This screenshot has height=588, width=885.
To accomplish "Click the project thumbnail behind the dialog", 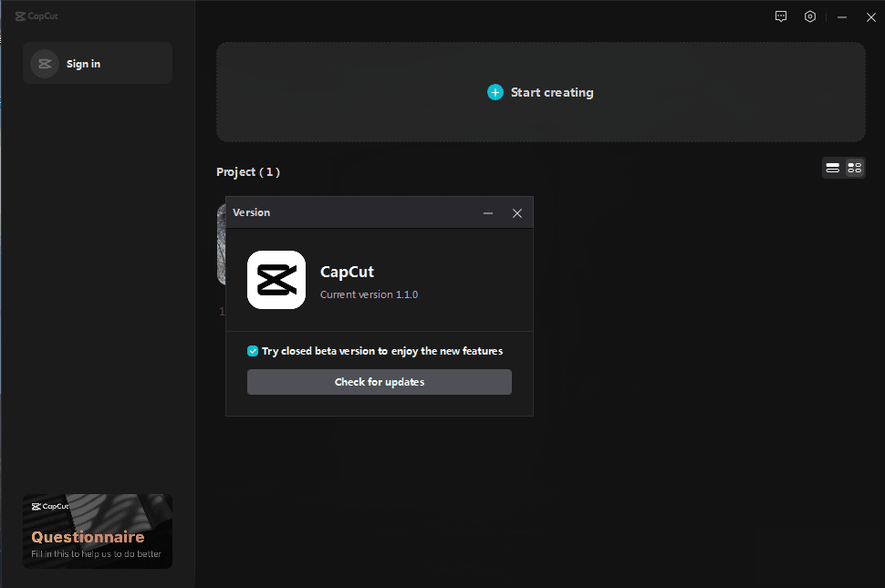I will (x=221, y=244).
